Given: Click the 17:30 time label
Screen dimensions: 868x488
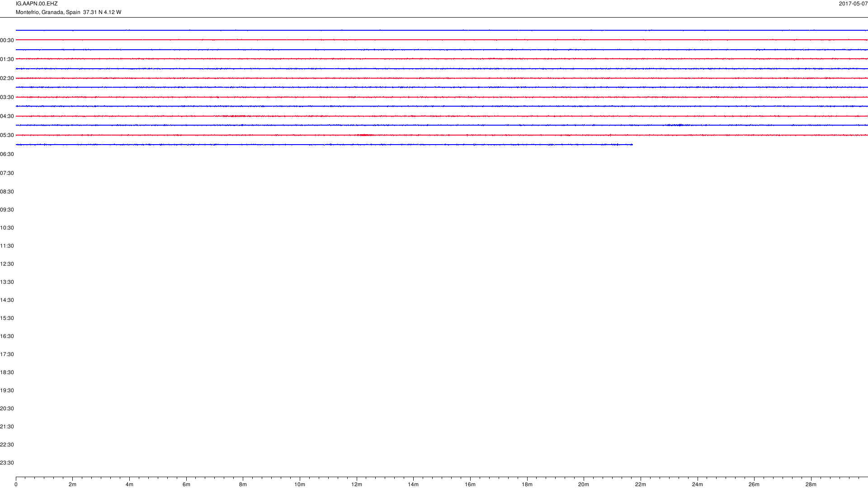Looking at the screenshot, I should point(7,354).
